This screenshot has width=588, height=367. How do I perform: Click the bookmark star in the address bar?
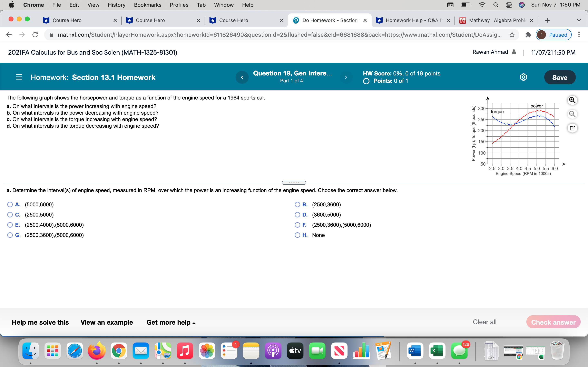tap(512, 35)
